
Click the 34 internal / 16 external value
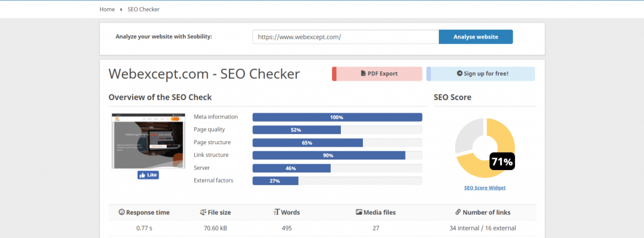pos(483,228)
